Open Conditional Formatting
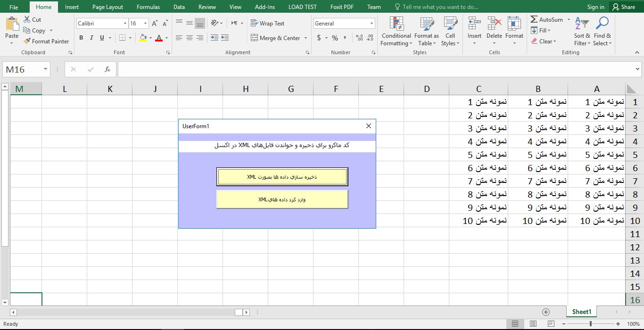 [396, 31]
